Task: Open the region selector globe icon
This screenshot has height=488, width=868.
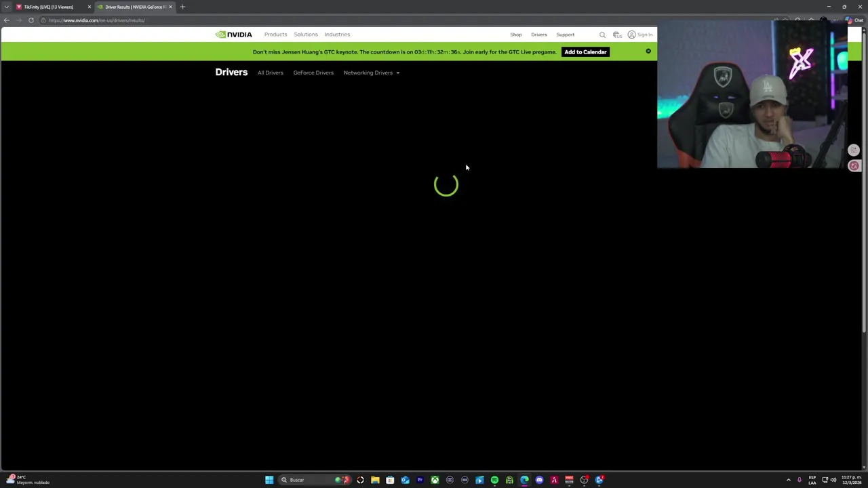Action: click(617, 35)
